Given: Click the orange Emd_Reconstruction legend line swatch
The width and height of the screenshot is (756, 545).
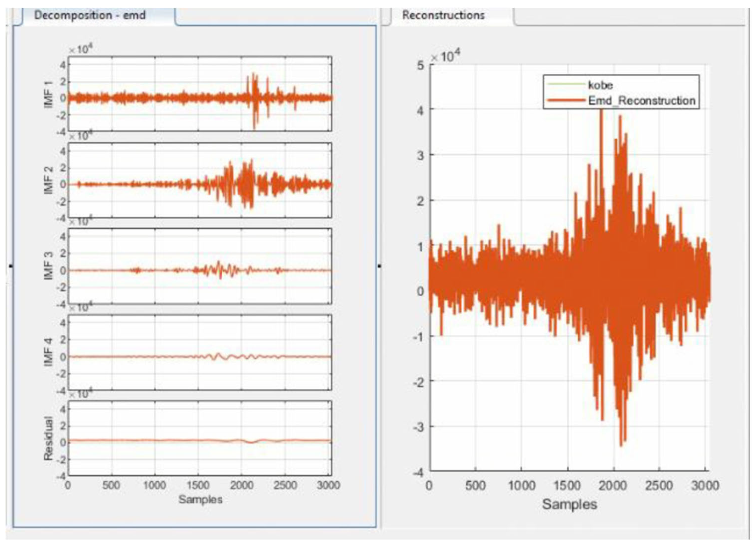Looking at the screenshot, I should 566,100.
